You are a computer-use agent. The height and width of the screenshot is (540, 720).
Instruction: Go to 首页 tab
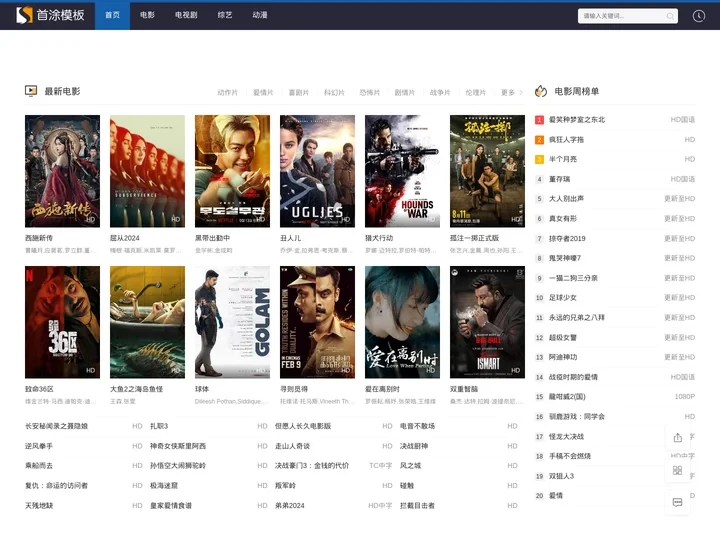click(x=112, y=15)
